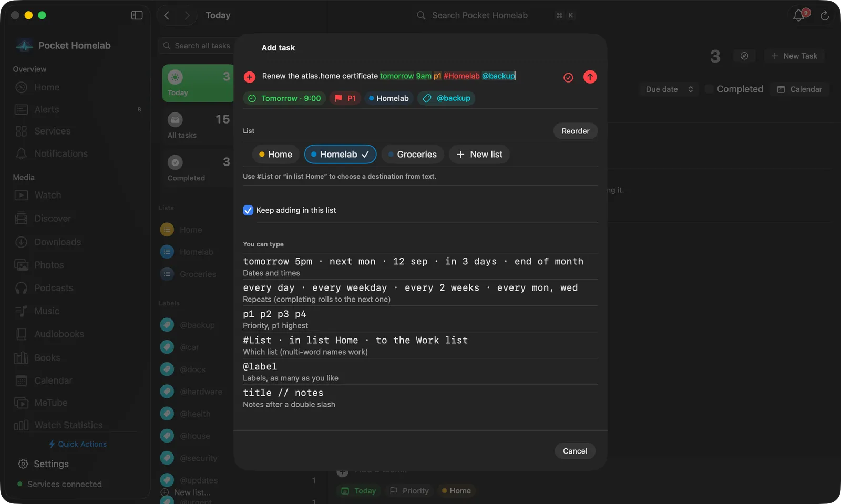This screenshot has width=841, height=504.
Task: Click the Today chip in the bottom bar
Action: coord(359,491)
